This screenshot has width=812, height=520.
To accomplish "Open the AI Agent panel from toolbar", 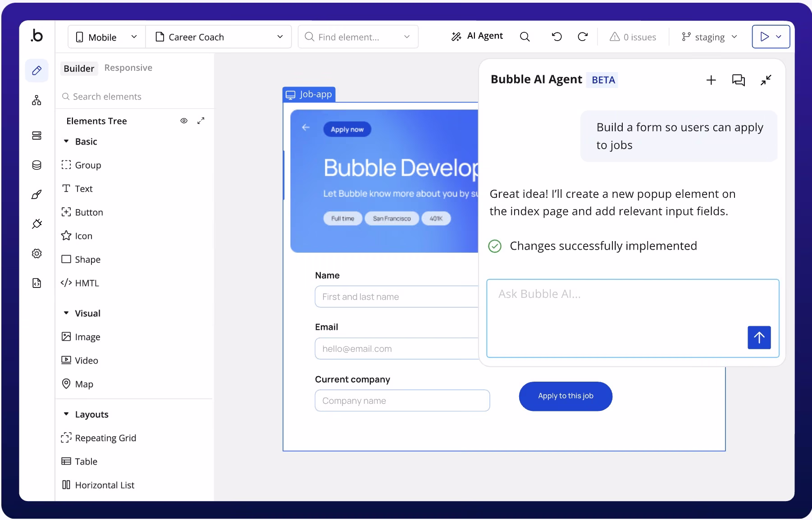I will pyautogui.click(x=477, y=36).
